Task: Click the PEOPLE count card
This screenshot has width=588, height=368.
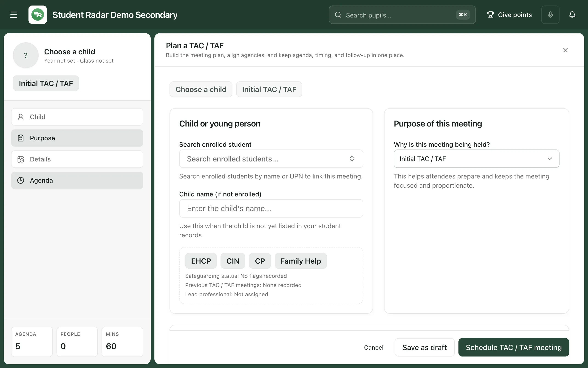Action: (x=77, y=342)
